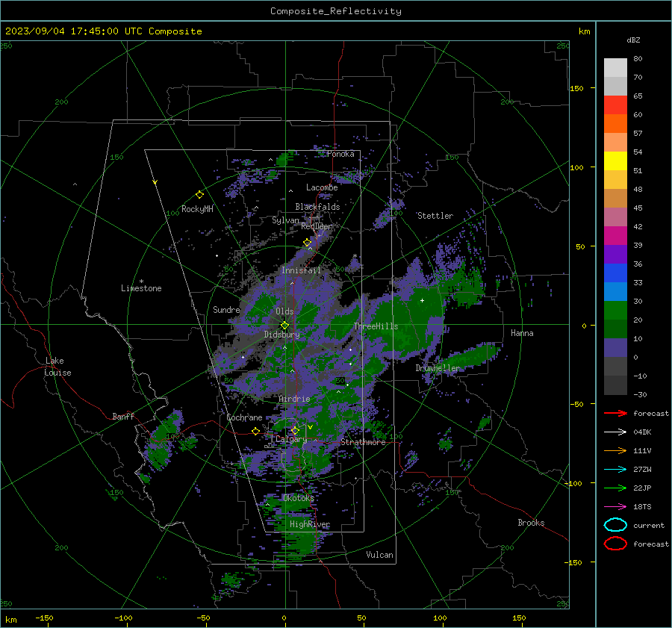672x628 pixels.
Task: Click the Vulcan label
Action: coord(379,555)
